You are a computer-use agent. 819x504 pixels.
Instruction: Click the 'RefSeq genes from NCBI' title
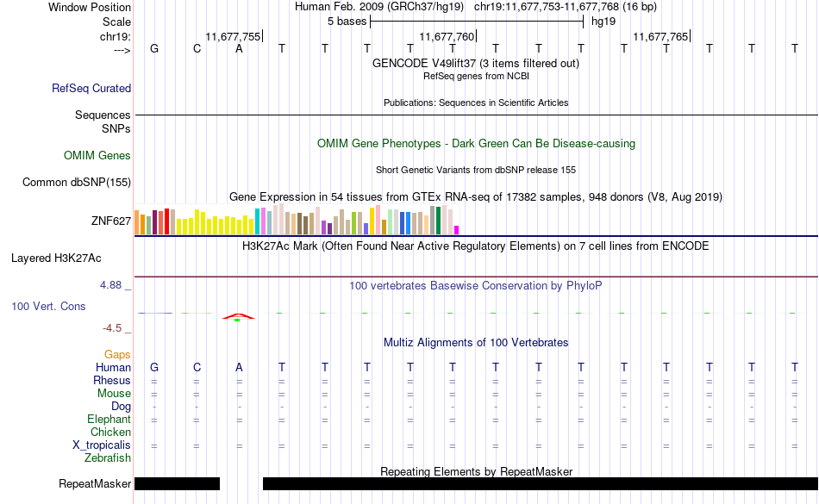click(476, 76)
